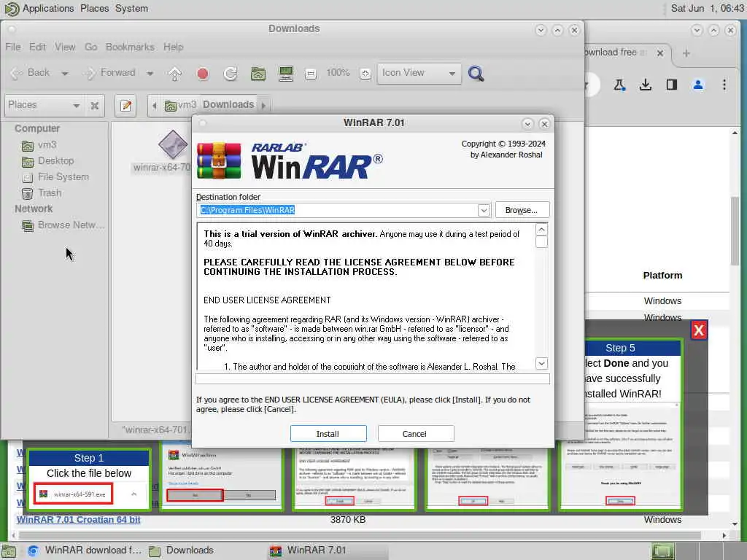Click the Reload icon in file manager
Screen dimensions: 747x560
(231, 74)
